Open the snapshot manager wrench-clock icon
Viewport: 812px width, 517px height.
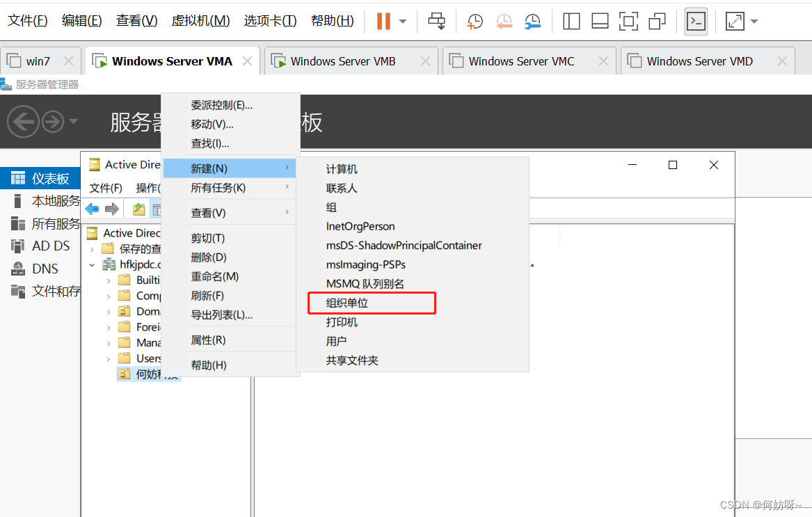pyautogui.click(x=532, y=22)
